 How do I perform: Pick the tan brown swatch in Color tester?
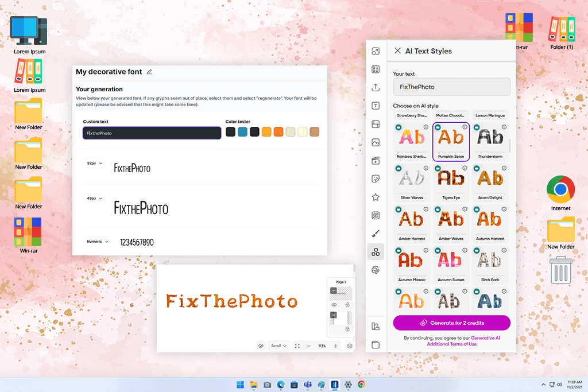[315, 132]
